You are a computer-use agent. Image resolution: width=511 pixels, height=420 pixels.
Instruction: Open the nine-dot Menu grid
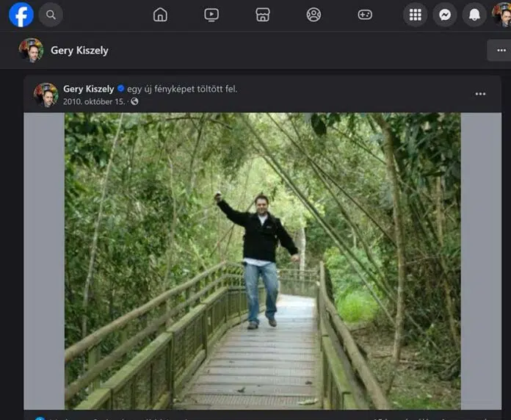point(416,15)
